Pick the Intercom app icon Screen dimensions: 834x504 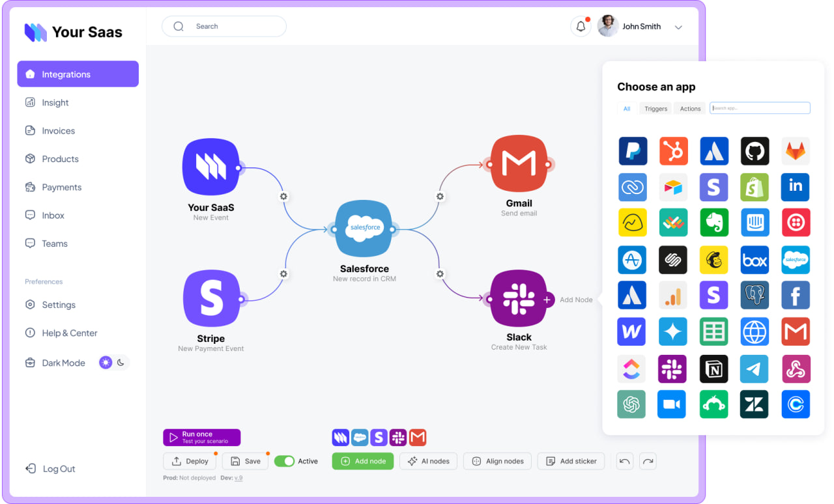[755, 223]
